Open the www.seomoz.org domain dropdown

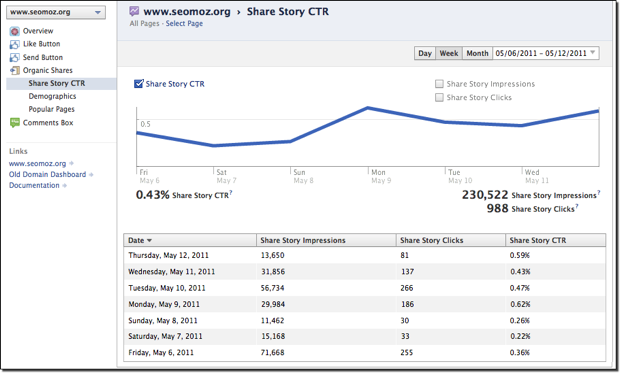[56, 12]
